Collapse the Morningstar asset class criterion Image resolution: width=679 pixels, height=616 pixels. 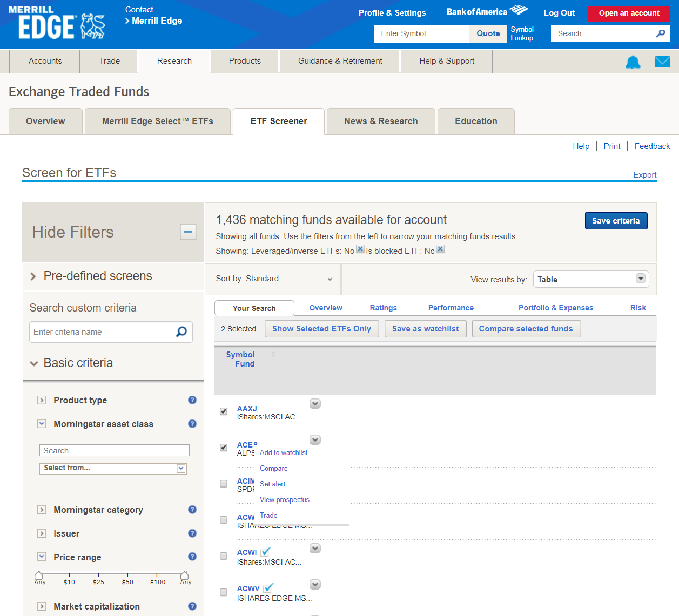pos(42,424)
